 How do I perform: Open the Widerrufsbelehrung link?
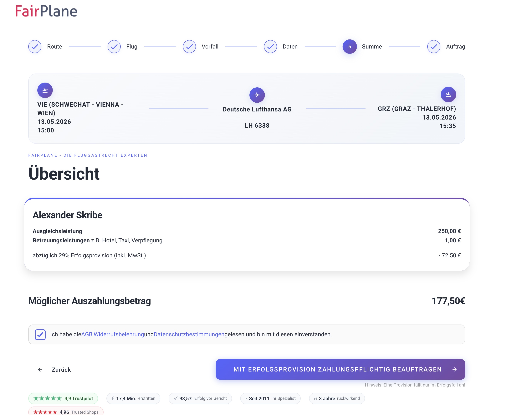(x=119, y=334)
